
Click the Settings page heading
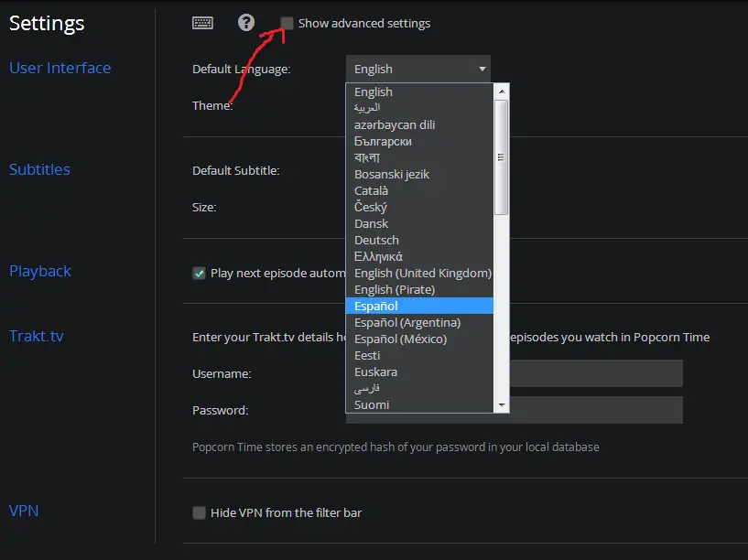click(47, 24)
